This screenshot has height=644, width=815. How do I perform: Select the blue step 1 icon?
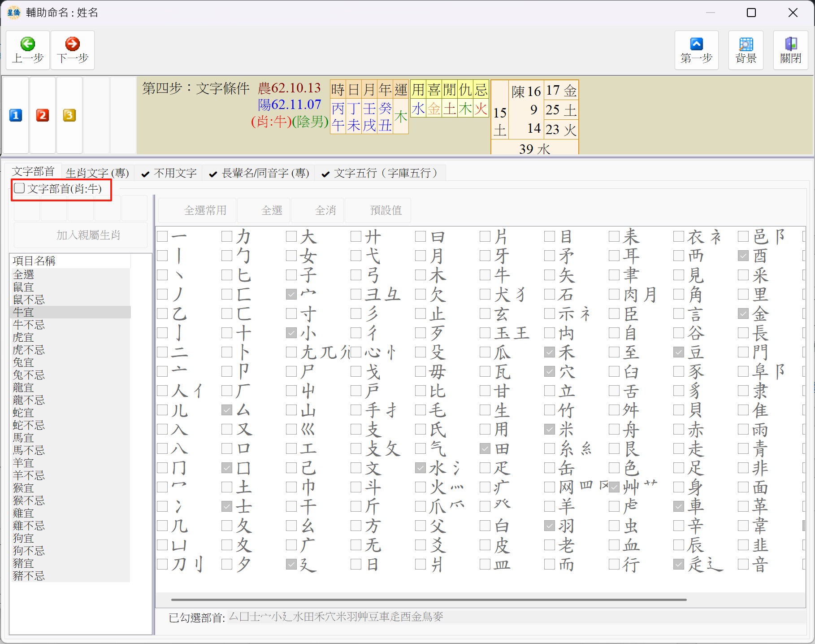click(16, 115)
